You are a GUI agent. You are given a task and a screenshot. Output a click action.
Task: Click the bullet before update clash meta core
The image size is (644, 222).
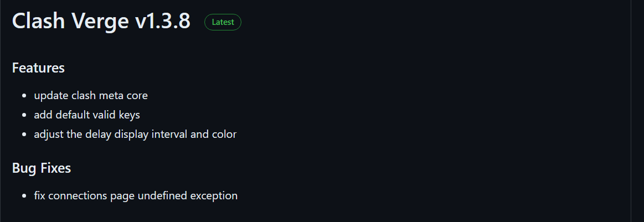point(25,96)
